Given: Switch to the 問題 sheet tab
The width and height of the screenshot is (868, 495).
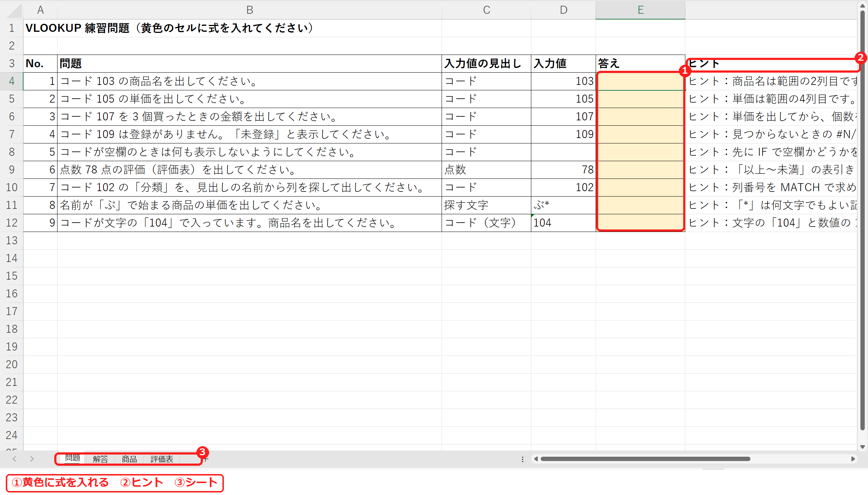Looking at the screenshot, I should pyautogui.click(x=72, y=459).
